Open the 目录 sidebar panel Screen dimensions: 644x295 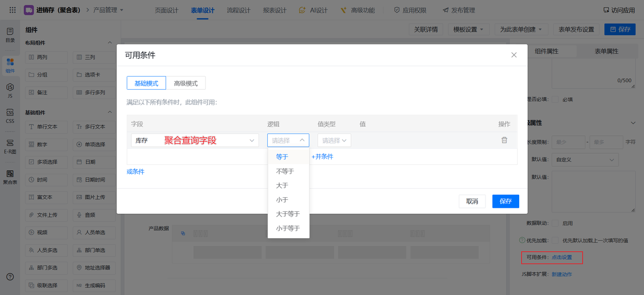(10, 35)
